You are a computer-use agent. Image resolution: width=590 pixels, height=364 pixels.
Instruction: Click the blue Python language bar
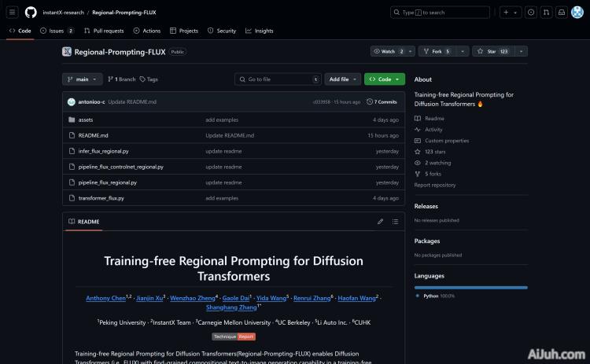click(470, 288)
